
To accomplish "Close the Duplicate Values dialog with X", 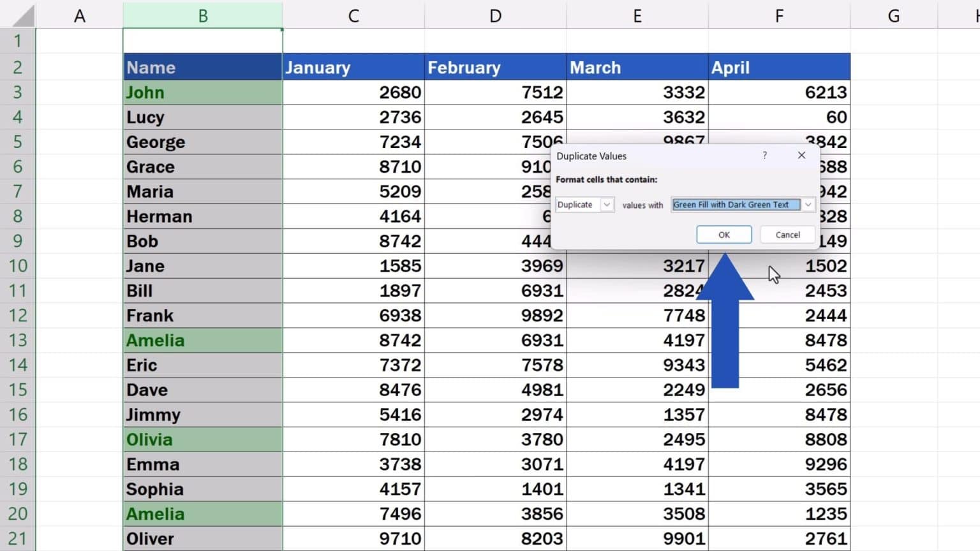I will point(801,156).
